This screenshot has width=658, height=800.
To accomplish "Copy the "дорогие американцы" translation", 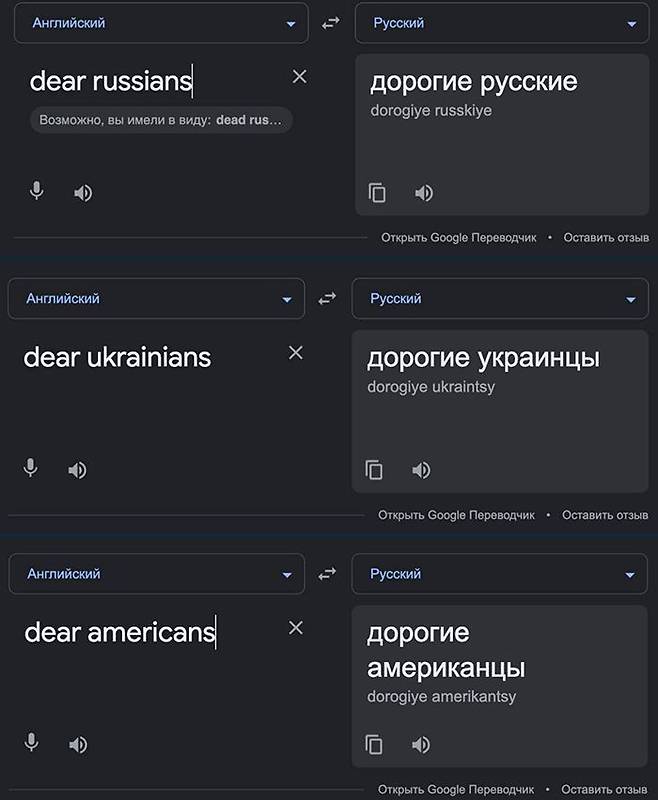I will (x=374, y=744).
